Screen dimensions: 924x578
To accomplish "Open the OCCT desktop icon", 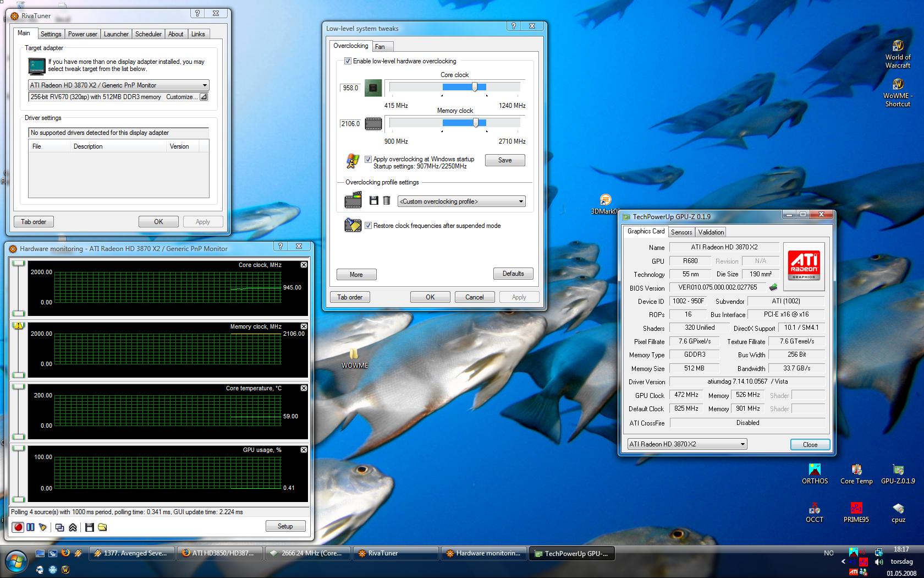I will coord(815,512).
